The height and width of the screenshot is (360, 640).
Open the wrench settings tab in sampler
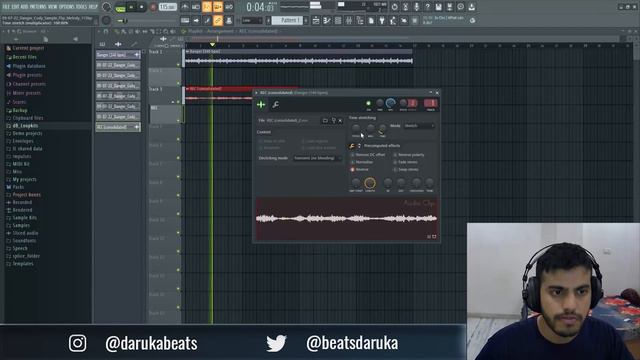click(276, 105)
